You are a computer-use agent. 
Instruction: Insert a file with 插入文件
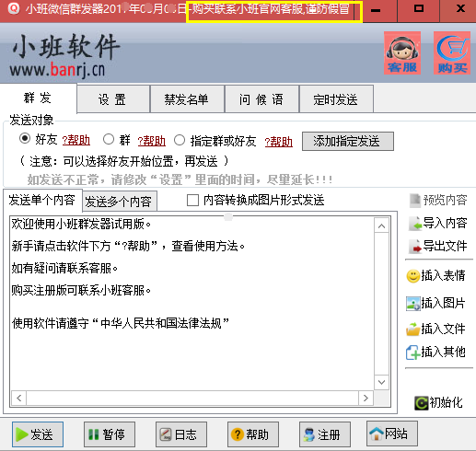tap(435, 329)
